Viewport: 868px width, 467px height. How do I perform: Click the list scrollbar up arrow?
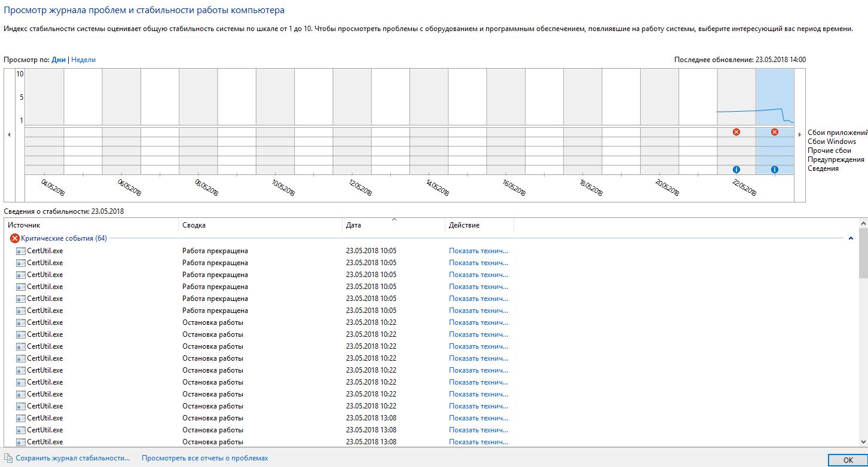863,223
